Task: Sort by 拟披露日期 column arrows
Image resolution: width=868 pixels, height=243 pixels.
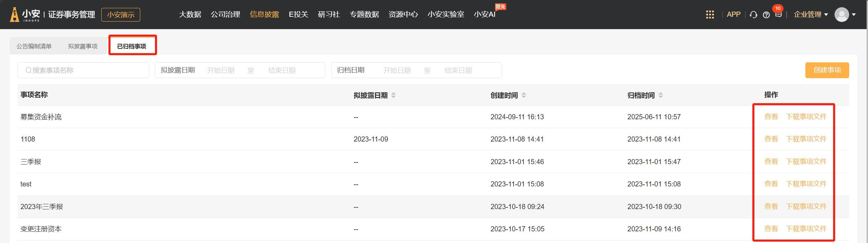Action: pyautogui.click(x=393, y=95)
